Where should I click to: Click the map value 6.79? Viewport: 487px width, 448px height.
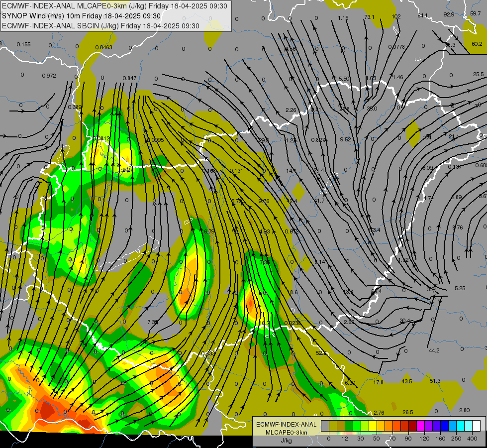209,231
